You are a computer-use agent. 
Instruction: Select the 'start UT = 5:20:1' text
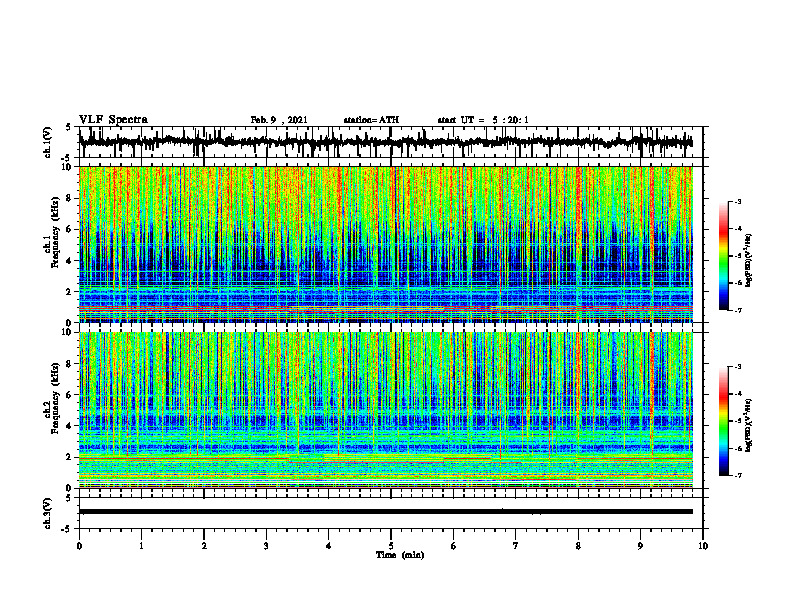(483, 120)
